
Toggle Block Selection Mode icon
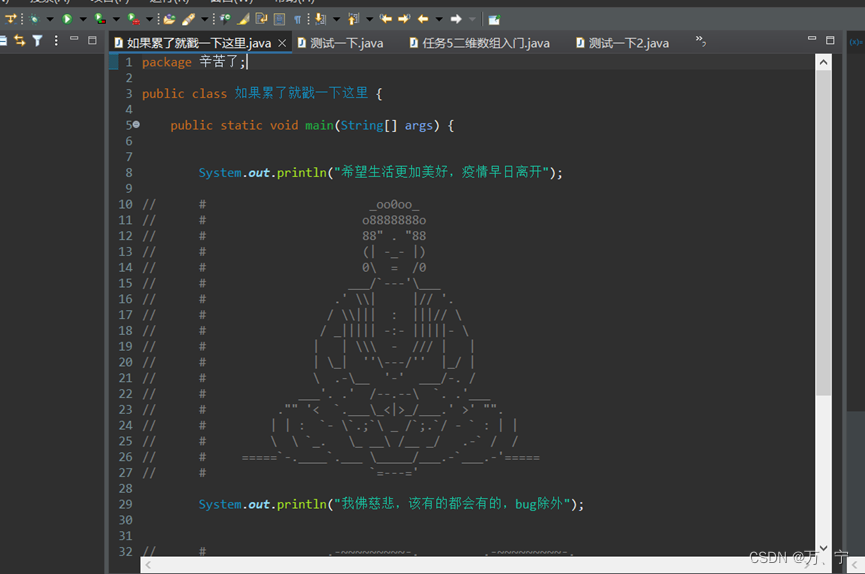280,19
